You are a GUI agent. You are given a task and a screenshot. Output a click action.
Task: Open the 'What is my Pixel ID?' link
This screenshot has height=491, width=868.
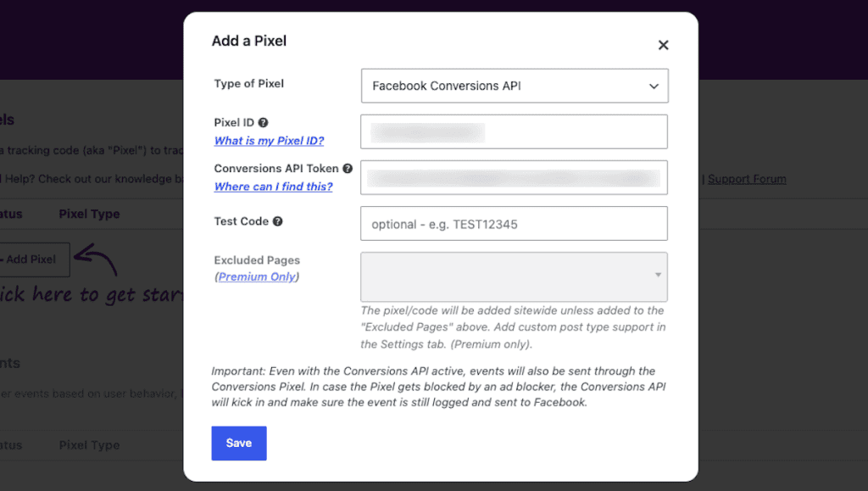(x=269, y=141)
